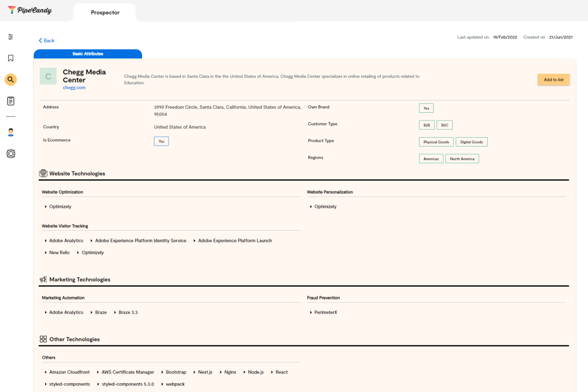Viewport: 588px width, 392px height.
Task: Click the last updated date 19/Feb/2022
Action: 505,37
